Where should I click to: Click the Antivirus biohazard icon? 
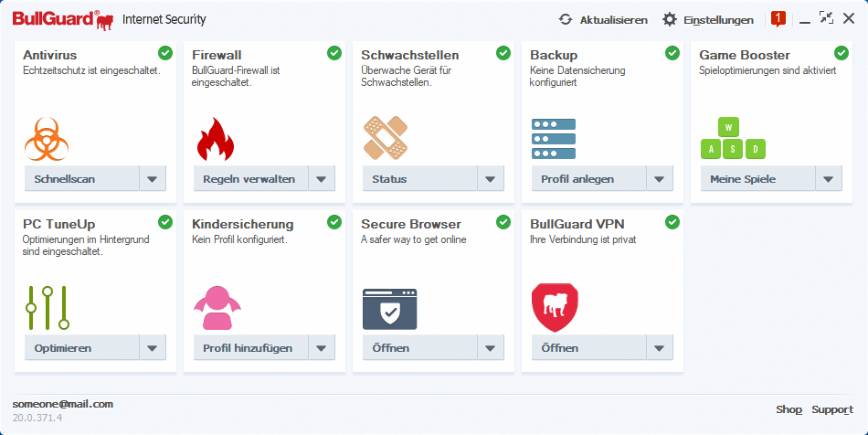47,138
